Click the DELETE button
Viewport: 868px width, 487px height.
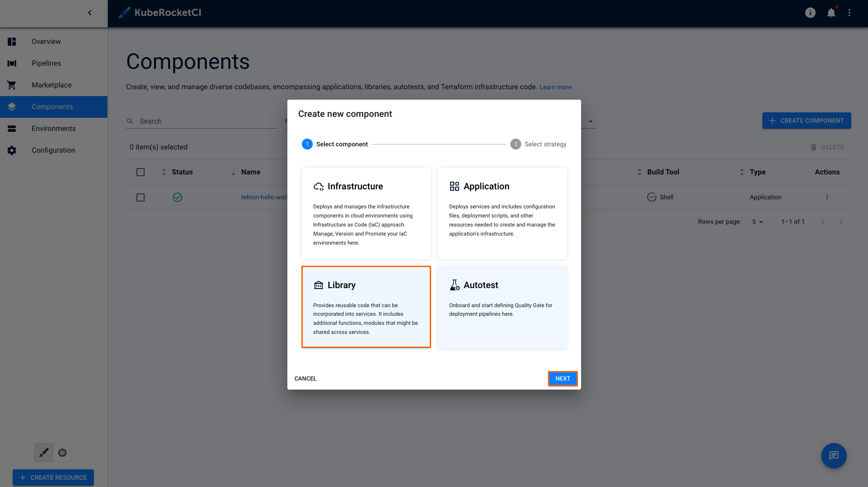click(x=827, y=147)
